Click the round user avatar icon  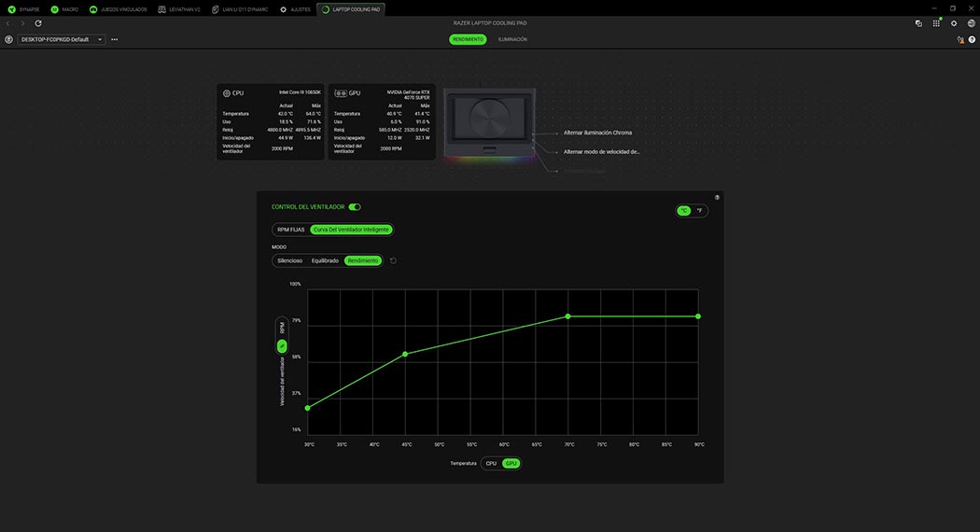click(x=972, y=23)
